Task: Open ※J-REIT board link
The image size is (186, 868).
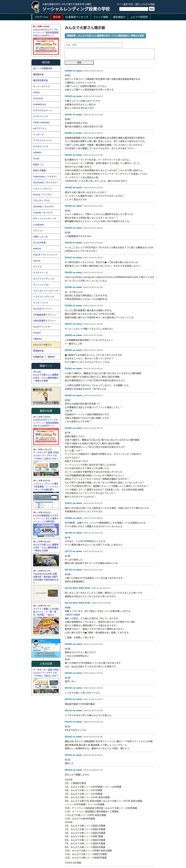Action: click(46, 333)
